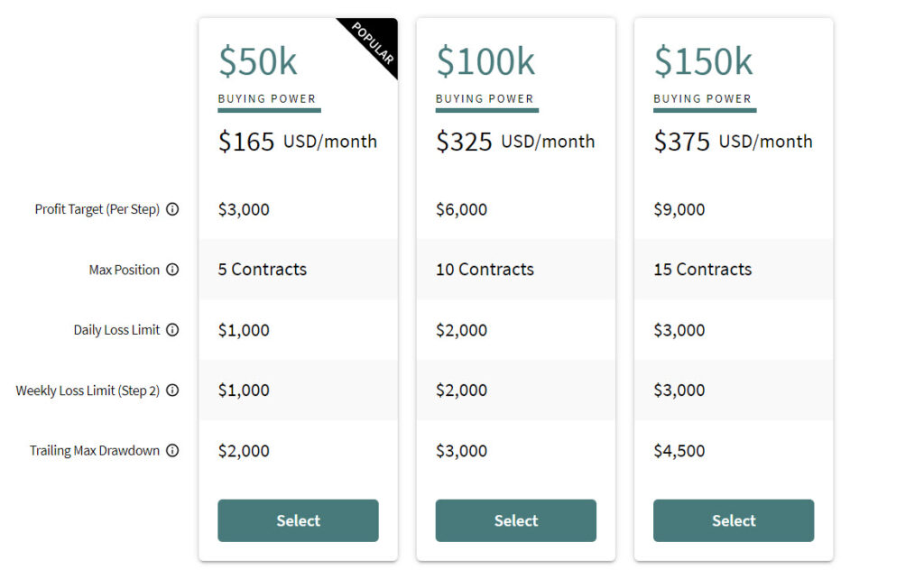Click the Profit Target (Per Step) row label

point(97,209)
